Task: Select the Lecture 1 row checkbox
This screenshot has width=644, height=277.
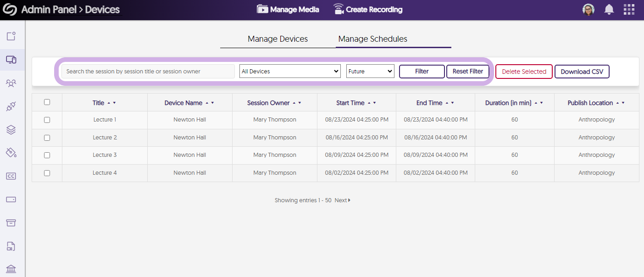Action: (x=47, y=120)
